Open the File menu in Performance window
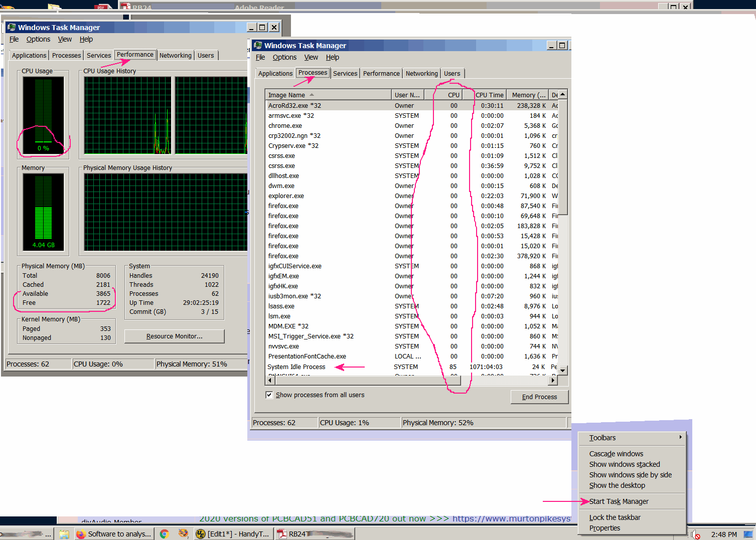Viewport: 756px width, 540px height. pos(14,39)
